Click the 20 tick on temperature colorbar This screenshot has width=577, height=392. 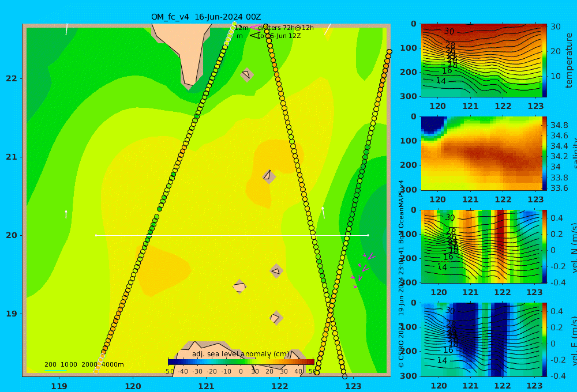(x=555, y=51)
